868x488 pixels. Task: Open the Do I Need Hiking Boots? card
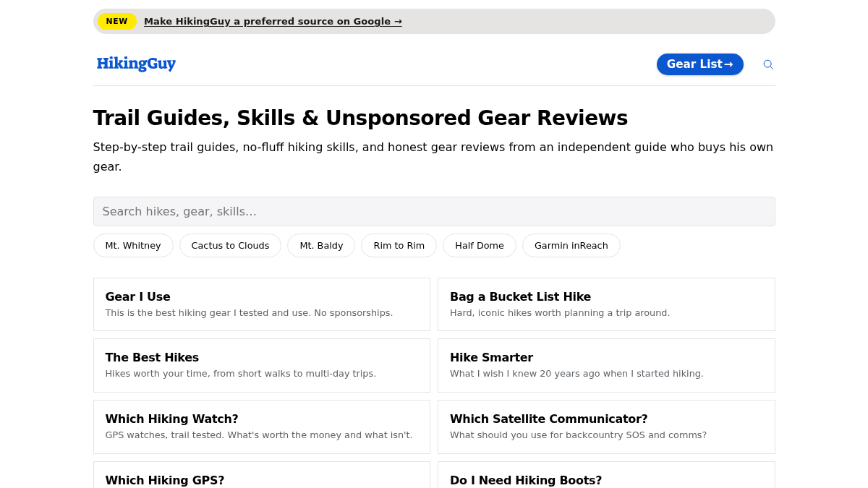point(606,475)
